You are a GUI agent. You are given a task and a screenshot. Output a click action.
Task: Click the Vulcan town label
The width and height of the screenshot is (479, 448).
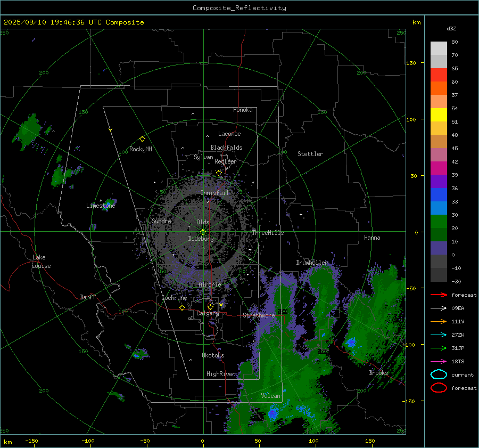[x=270, y=396]
